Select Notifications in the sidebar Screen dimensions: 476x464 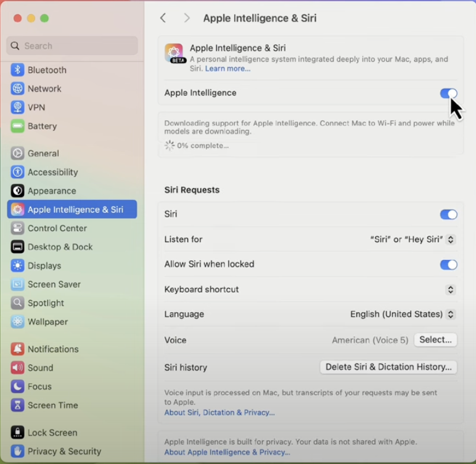(53, 349)
